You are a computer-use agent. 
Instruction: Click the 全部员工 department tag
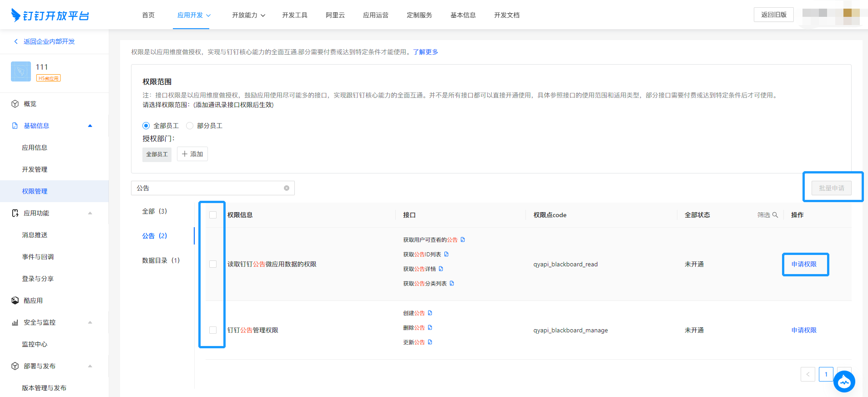157,154
